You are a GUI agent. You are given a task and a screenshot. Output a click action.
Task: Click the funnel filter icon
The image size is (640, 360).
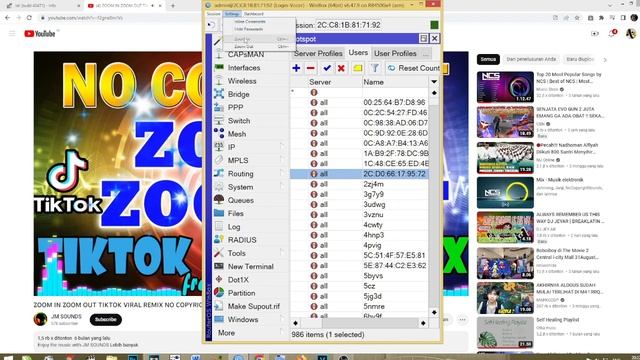[375, 68]
